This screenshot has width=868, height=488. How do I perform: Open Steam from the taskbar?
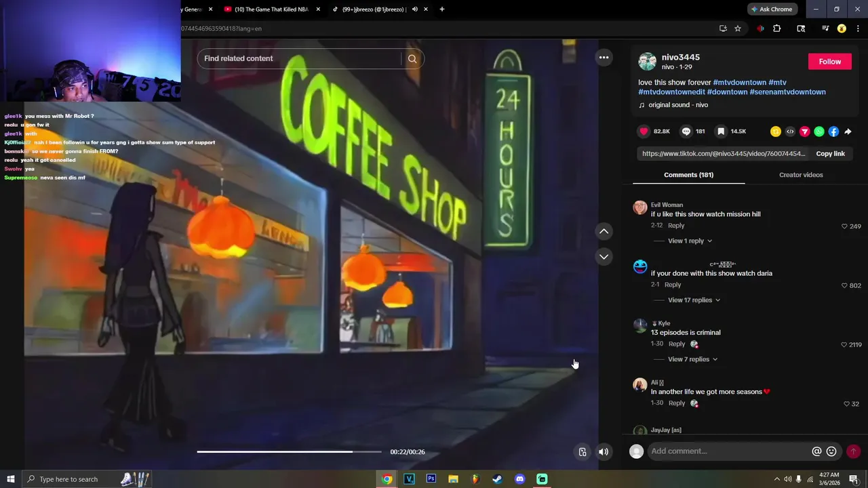497,479
